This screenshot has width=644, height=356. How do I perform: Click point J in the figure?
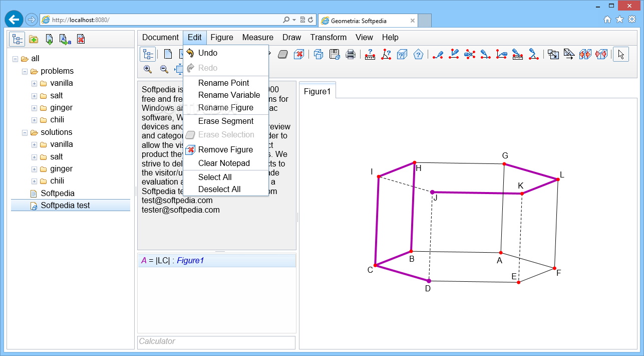pos(433,192)
